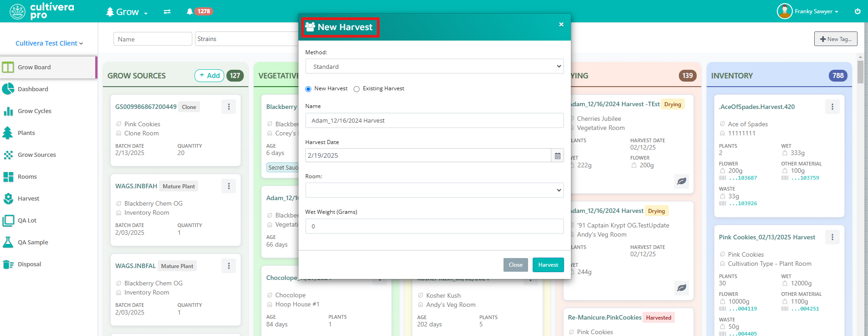Click the transfer arrows icon in top bar
The width and height of the screenshot is (868, 336).
[x=167, y=11]
